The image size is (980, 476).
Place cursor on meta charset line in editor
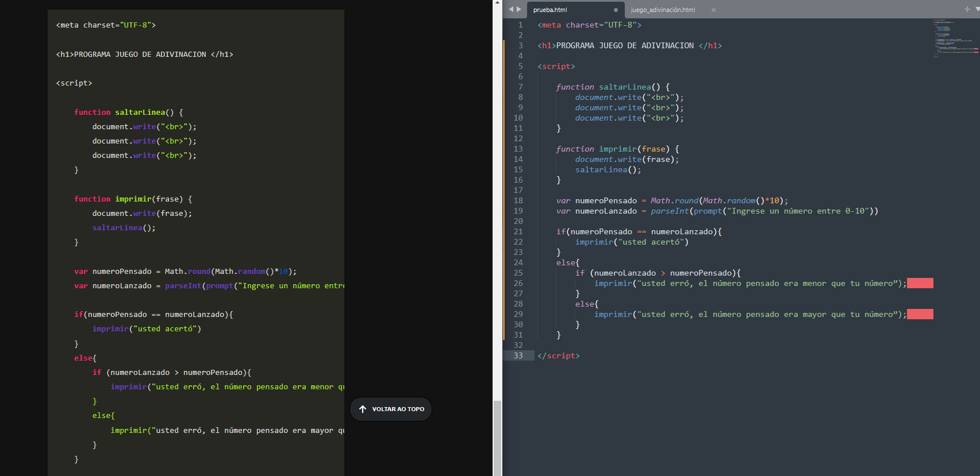pos(589,25)
